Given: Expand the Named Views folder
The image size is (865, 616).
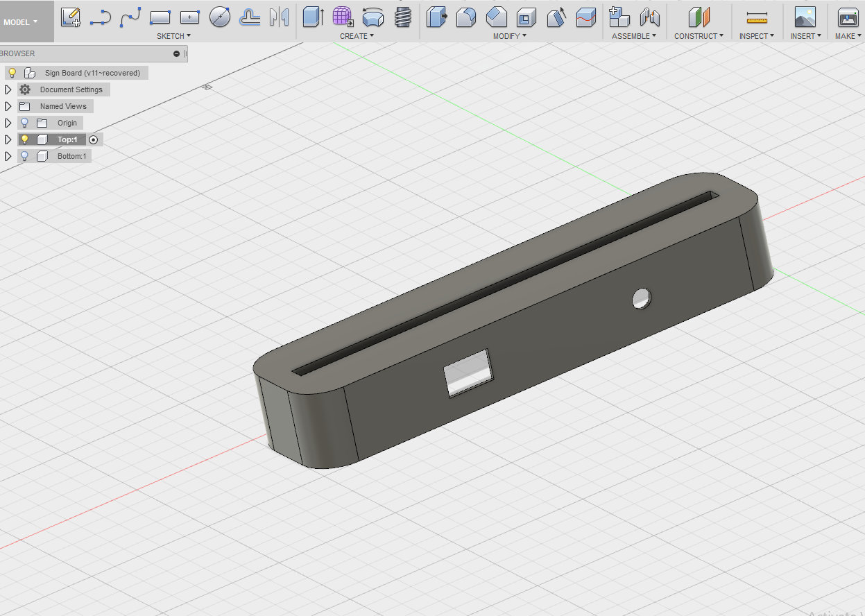Looking at the screenshot, I should coord(8,106).
